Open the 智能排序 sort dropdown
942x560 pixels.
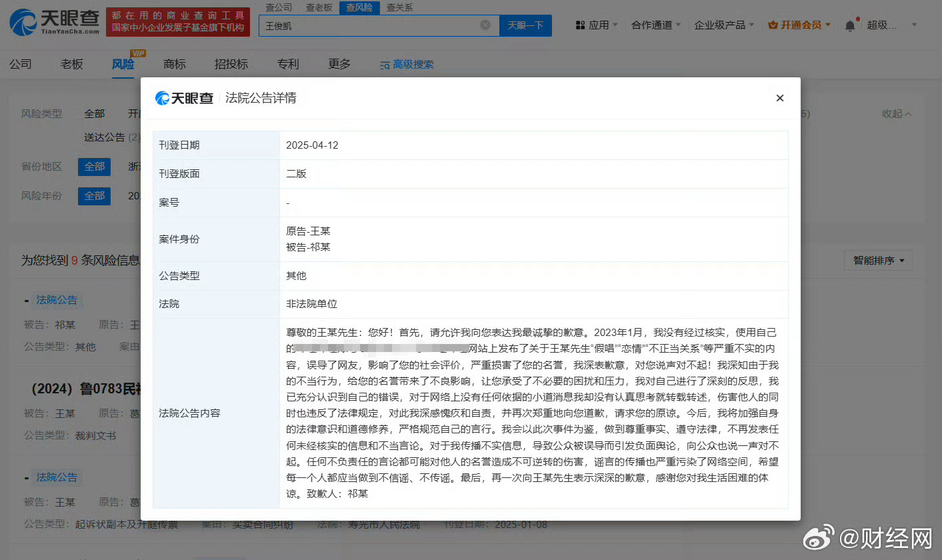pos(878,261)
